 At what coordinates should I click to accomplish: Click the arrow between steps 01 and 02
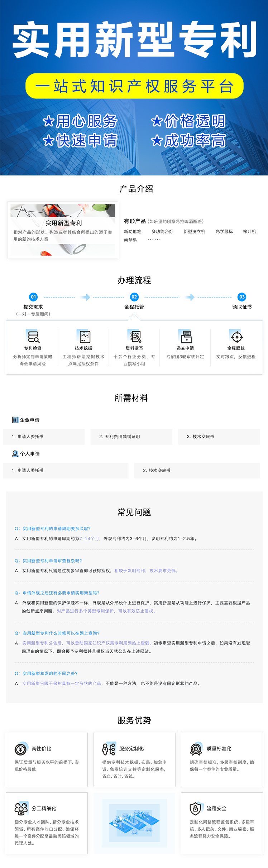pos(86,297)
